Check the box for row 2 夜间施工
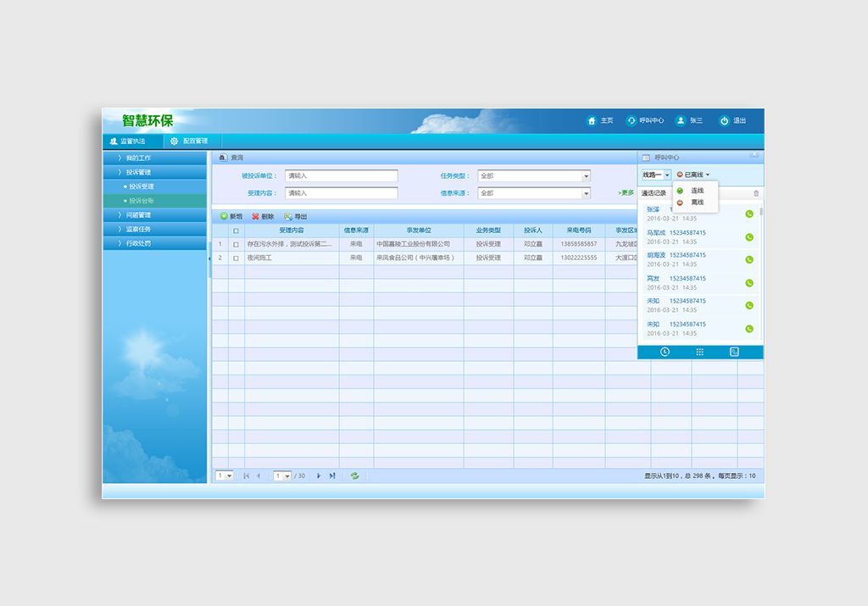The width and height of the screenshot is (868, 606). pyautogui.click(x=236, y=259)
